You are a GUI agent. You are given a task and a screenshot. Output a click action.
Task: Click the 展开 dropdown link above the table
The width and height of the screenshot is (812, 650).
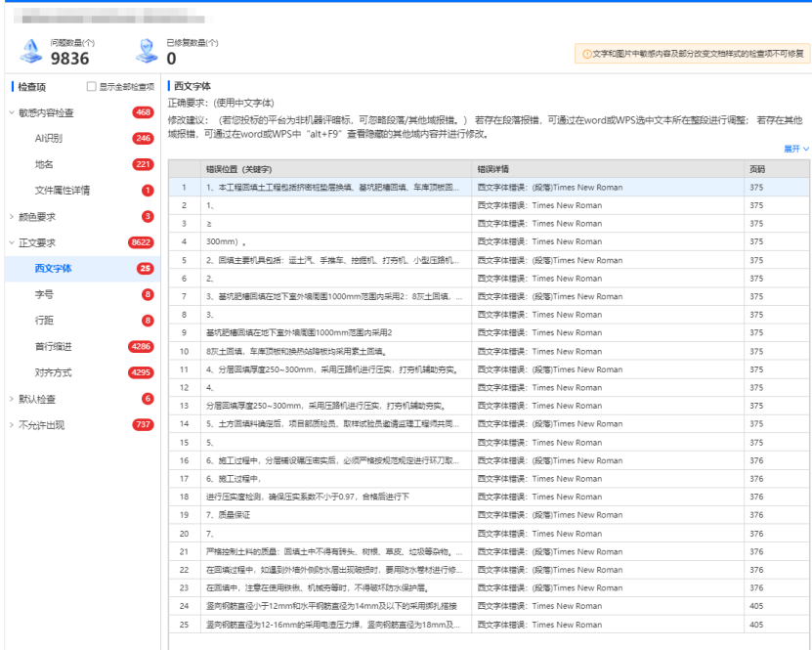click(x=795, y=149)
